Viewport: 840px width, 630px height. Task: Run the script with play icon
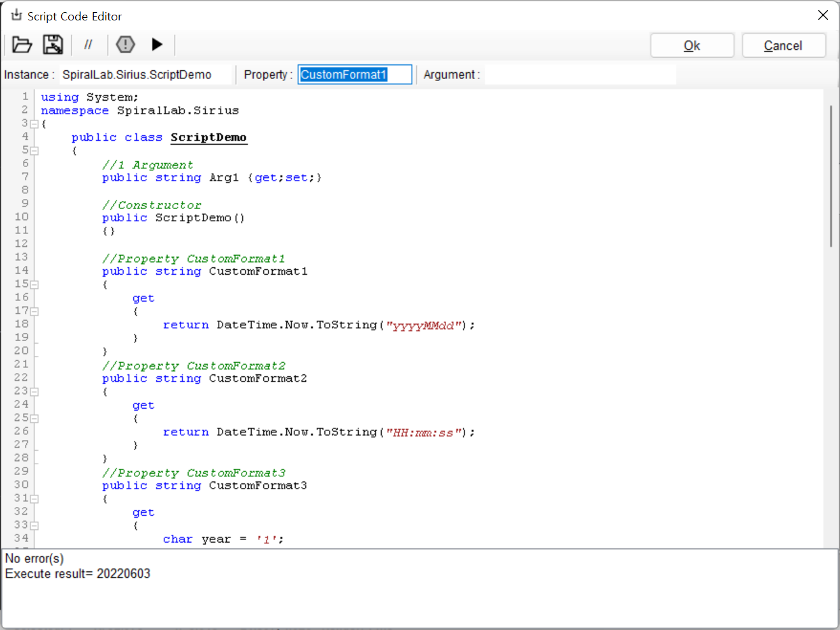tap(157, 45)
